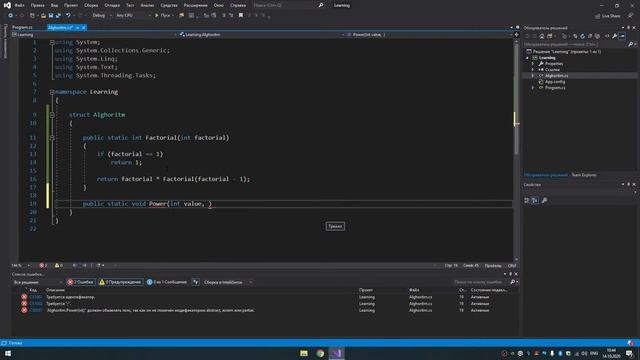Click the Home icon in Solution Explorer
Screen dimensions: 640x360
pyautogui.click(x=542, y=36)
